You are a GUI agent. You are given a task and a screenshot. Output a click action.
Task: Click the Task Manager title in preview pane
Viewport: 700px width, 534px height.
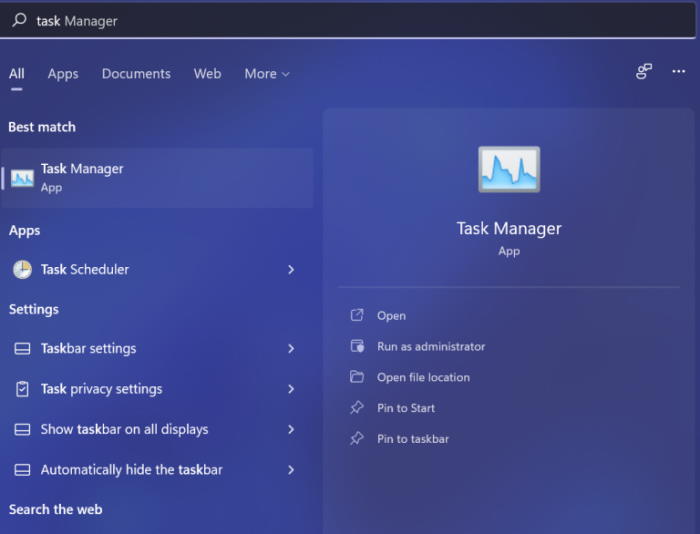(509, 229)
